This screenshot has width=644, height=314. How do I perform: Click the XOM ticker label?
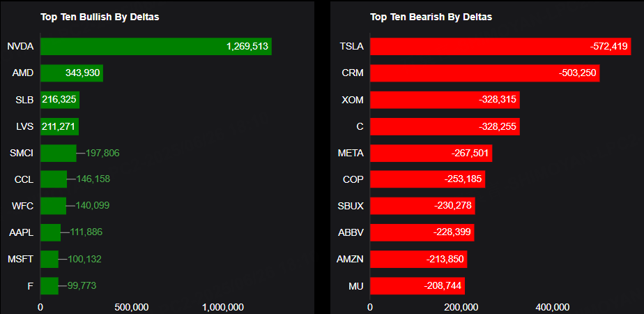coord(353,100)
